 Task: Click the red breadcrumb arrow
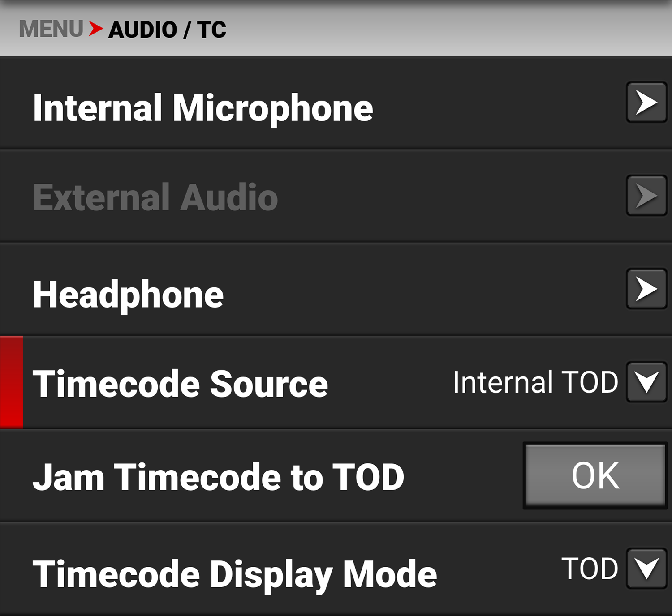click(x=96, y=29)
